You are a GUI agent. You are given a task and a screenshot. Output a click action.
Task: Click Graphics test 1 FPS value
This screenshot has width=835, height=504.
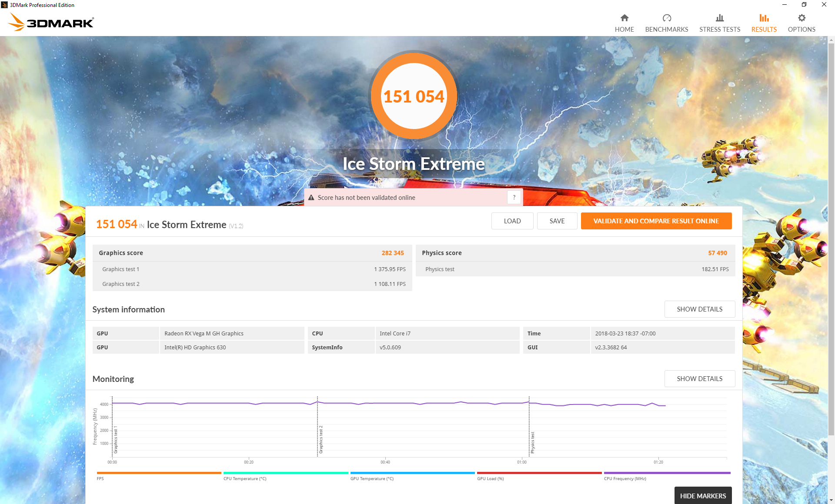[390, 269]
